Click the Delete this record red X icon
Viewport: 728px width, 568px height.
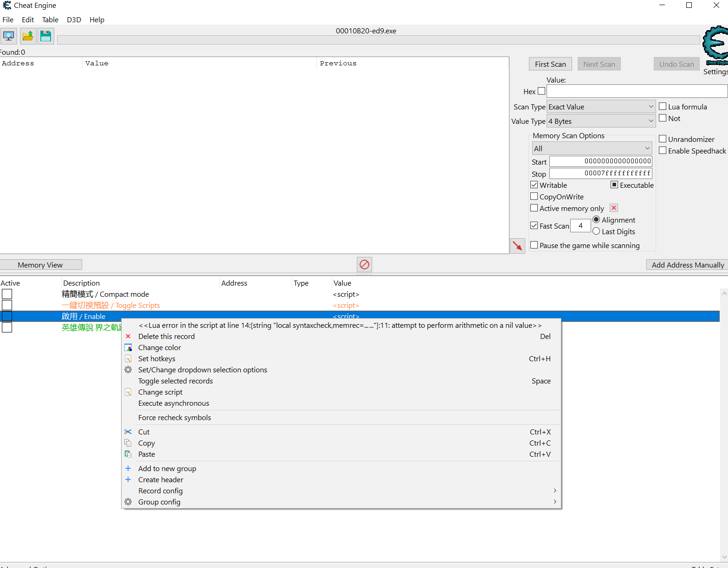coord(128,337)
